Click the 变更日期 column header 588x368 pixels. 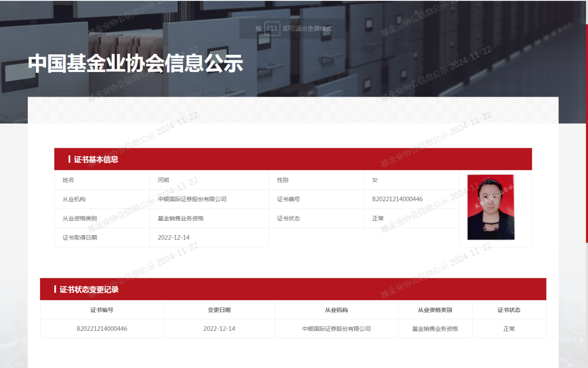pyautogui.click(x=219, y=310)
